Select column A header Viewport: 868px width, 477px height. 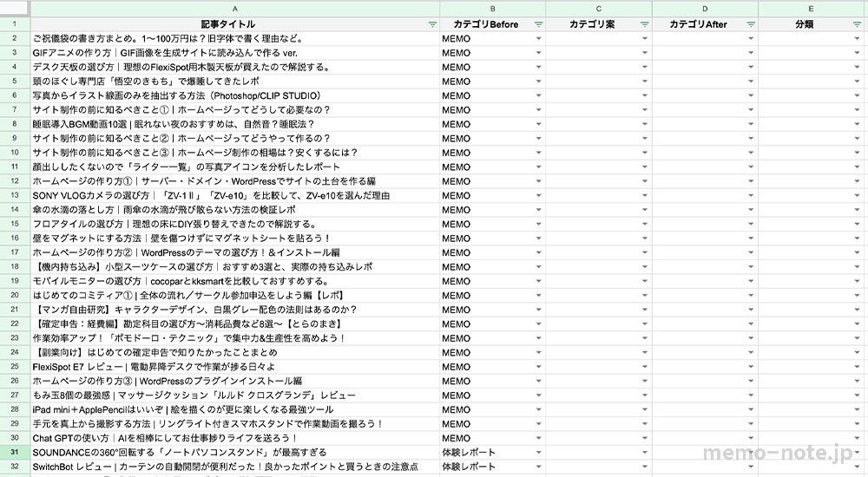pos(235,9)
